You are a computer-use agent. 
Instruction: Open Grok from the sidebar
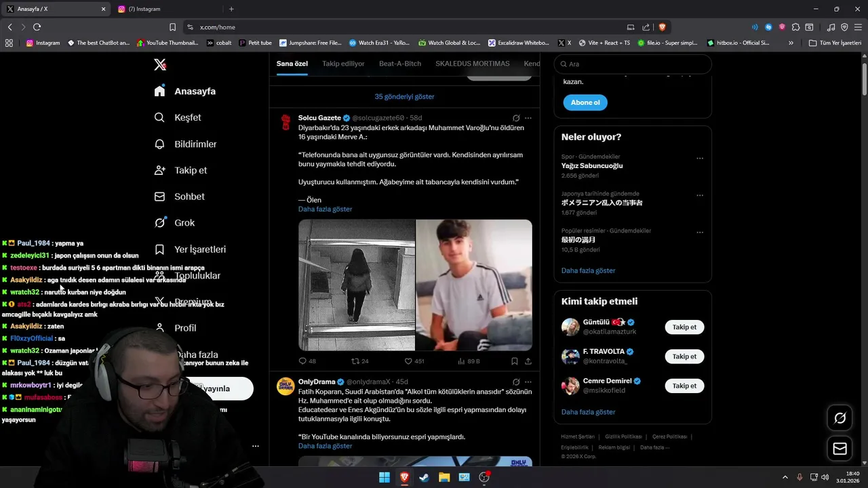click(x=174, y=222)
